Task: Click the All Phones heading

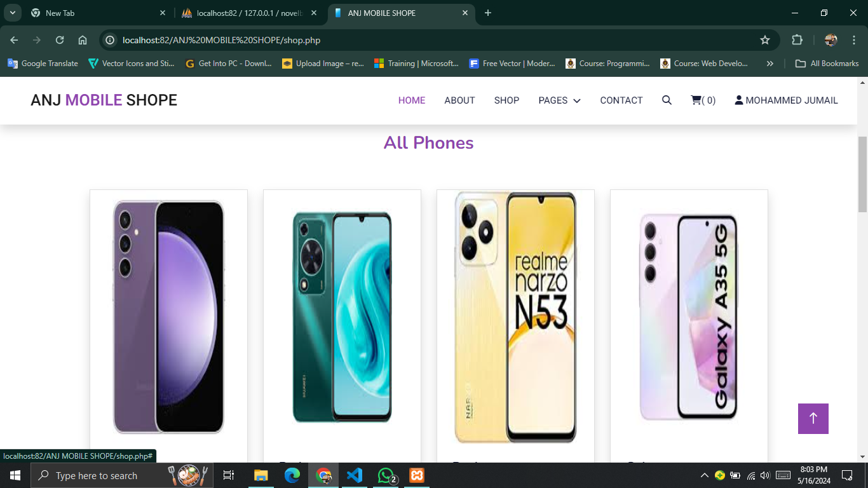Action: tap(429, 143)
